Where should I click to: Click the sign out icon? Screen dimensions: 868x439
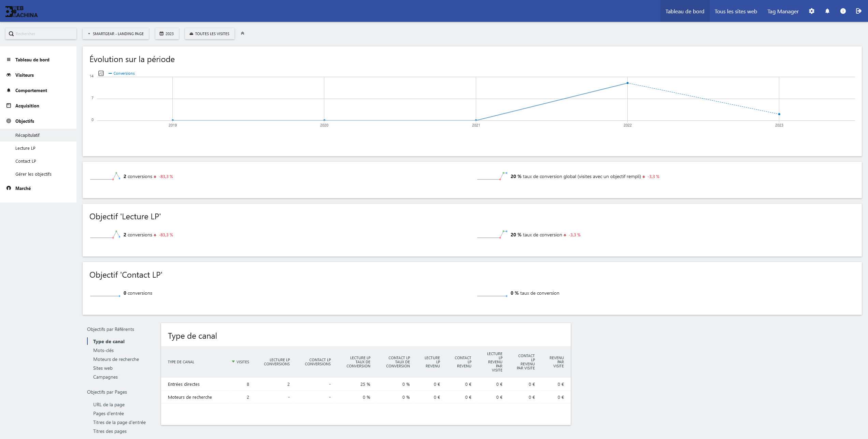point(859,11)
